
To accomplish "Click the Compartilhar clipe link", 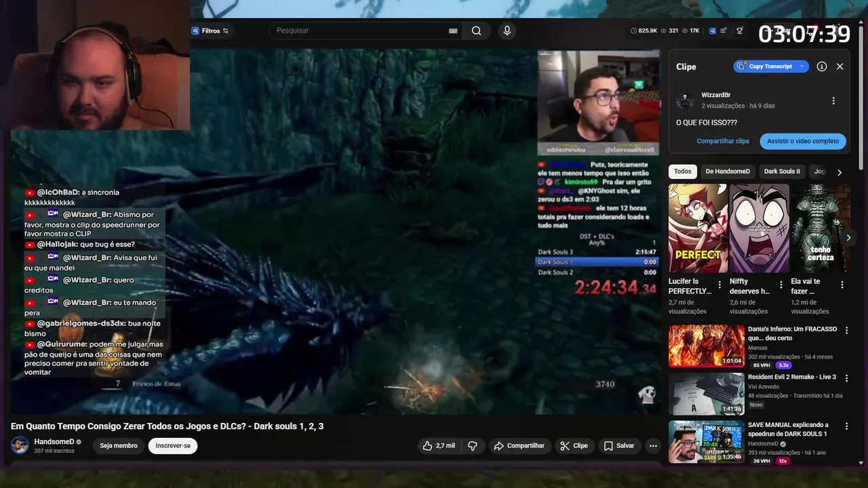I will [723, 141].
